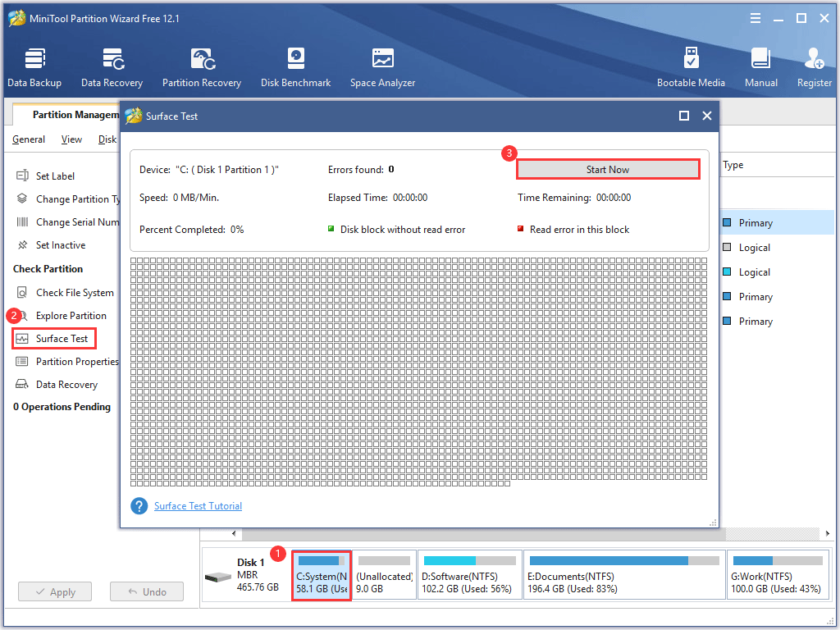Close the Surface Test dialog

pos(707,116)
